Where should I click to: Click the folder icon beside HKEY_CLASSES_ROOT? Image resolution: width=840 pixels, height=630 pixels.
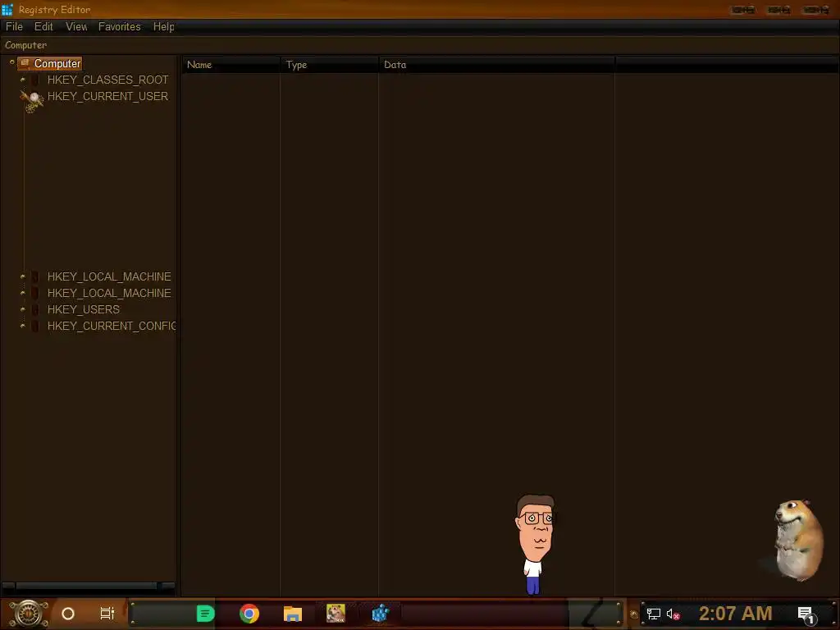(x=34, y=80)
